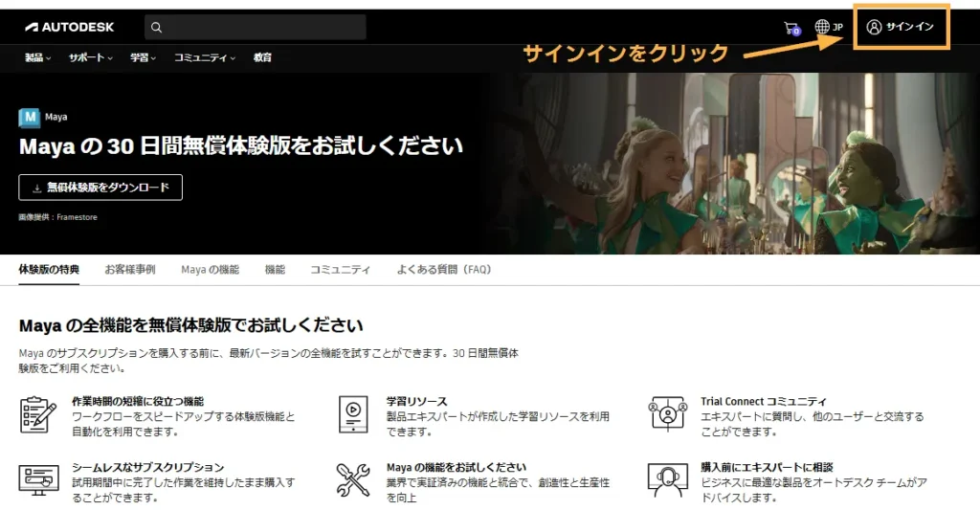Open the shopping cart icon
The width and height of the screenshot is (980, 510).
[x=791, y=28]
